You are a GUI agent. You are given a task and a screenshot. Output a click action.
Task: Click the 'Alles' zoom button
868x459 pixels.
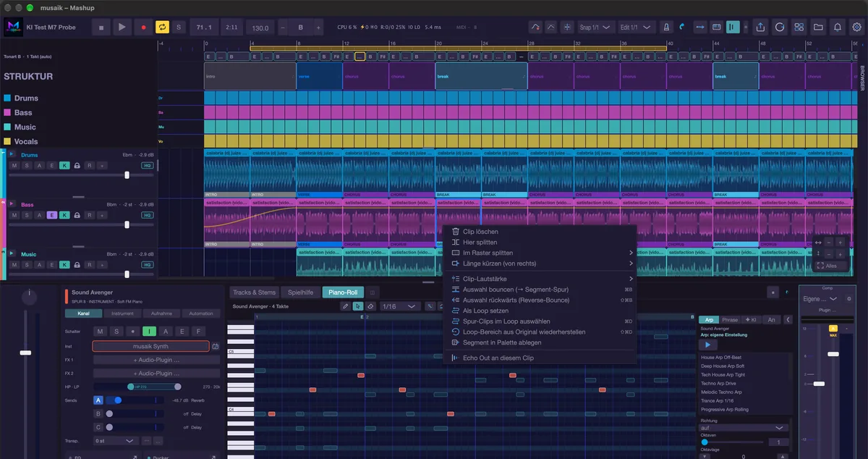pyautogui.click(x=830, y=266)
